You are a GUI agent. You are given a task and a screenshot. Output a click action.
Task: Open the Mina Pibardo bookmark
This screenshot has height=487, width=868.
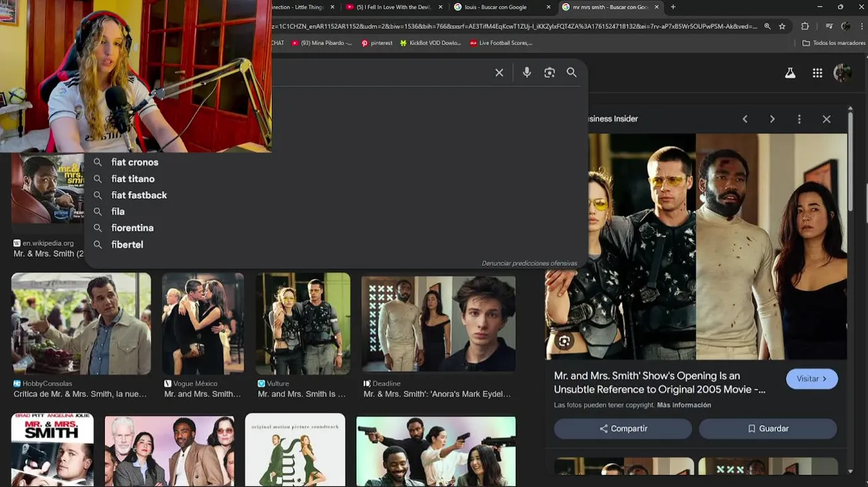tap(322, 43)
